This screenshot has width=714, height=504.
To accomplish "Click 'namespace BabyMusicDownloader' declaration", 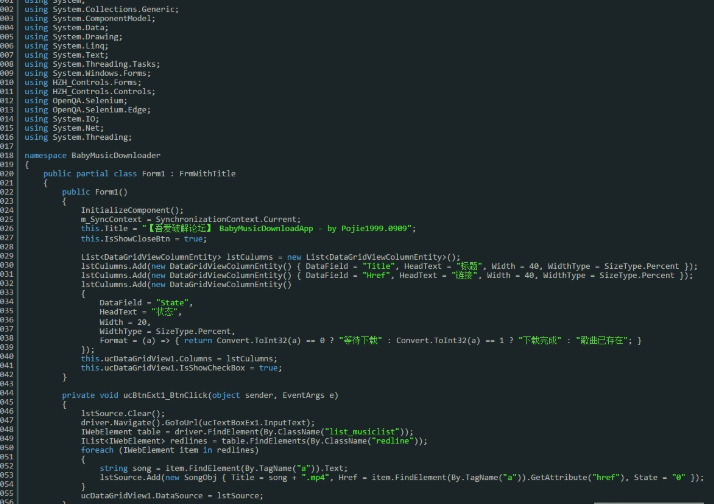I will click(92, 155).
